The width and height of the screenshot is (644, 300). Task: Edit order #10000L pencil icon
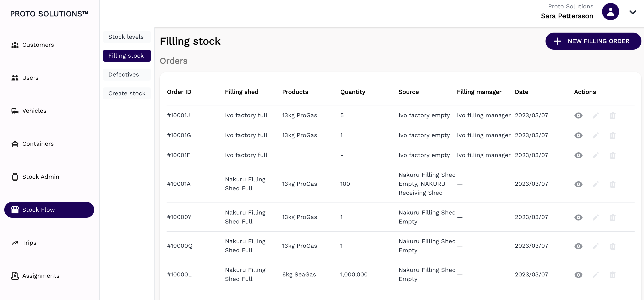595,275
